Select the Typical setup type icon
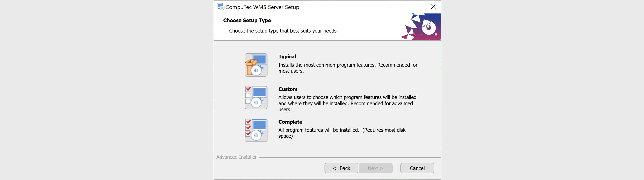 256,65
